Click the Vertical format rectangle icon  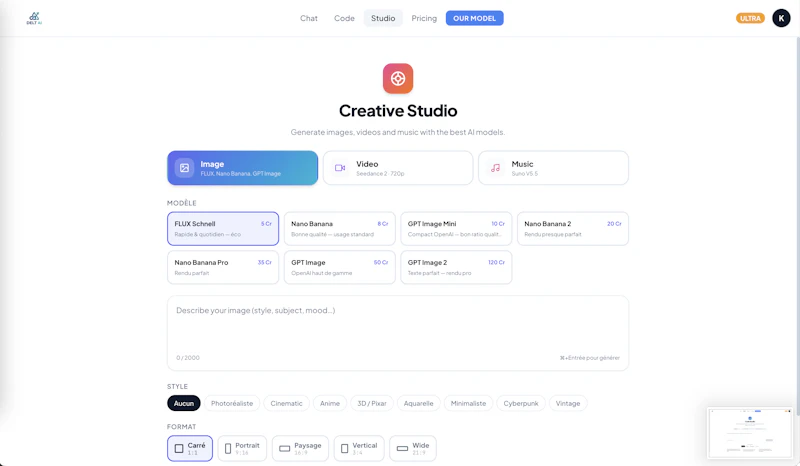click(x=344, y=449)
